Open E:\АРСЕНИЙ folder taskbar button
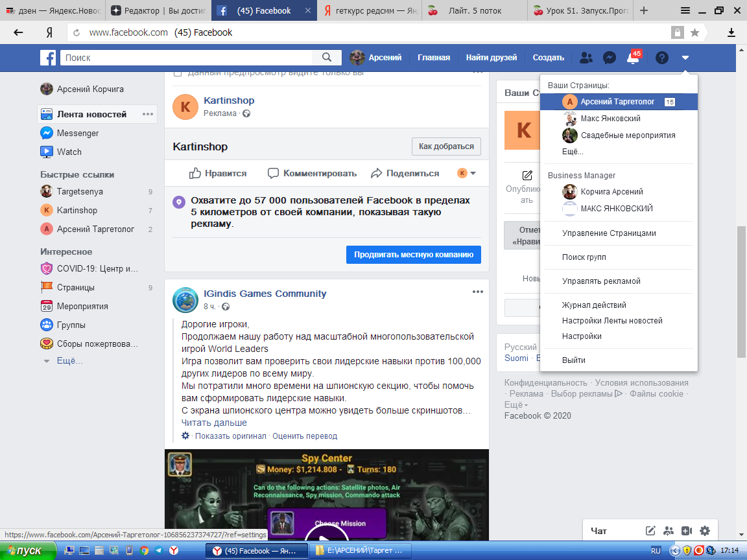 click(x=360, y=550)
